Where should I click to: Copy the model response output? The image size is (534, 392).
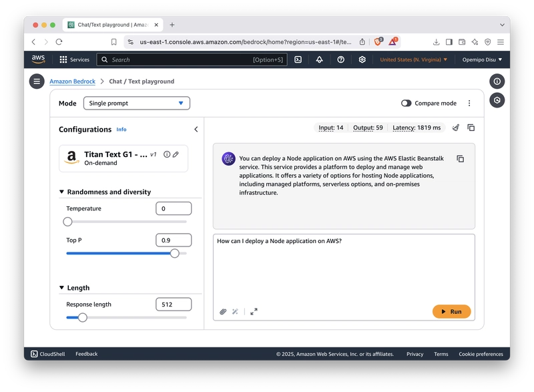[x=461, y=159]
